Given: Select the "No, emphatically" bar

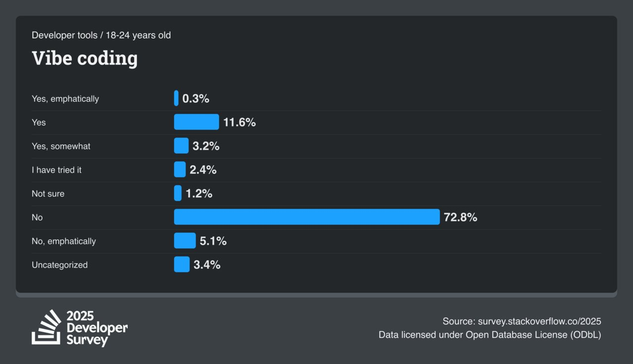Looking at the screenshot, I should [184, 240].
